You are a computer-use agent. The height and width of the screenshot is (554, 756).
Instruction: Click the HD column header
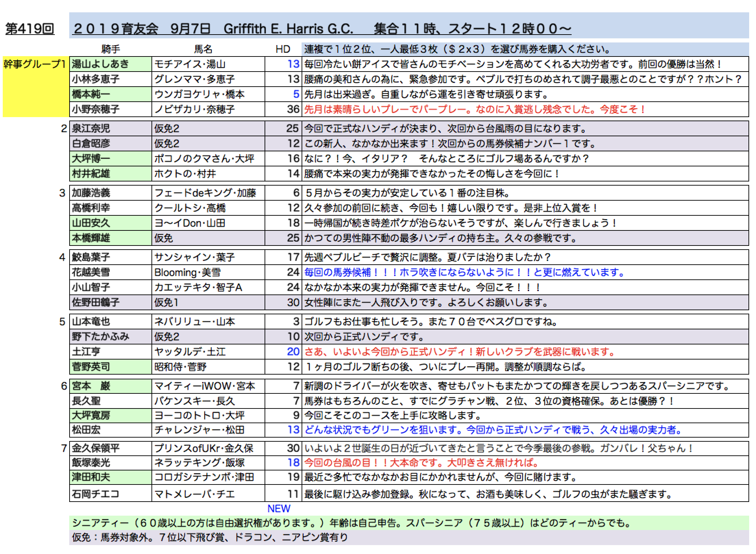tap(283, 49)
